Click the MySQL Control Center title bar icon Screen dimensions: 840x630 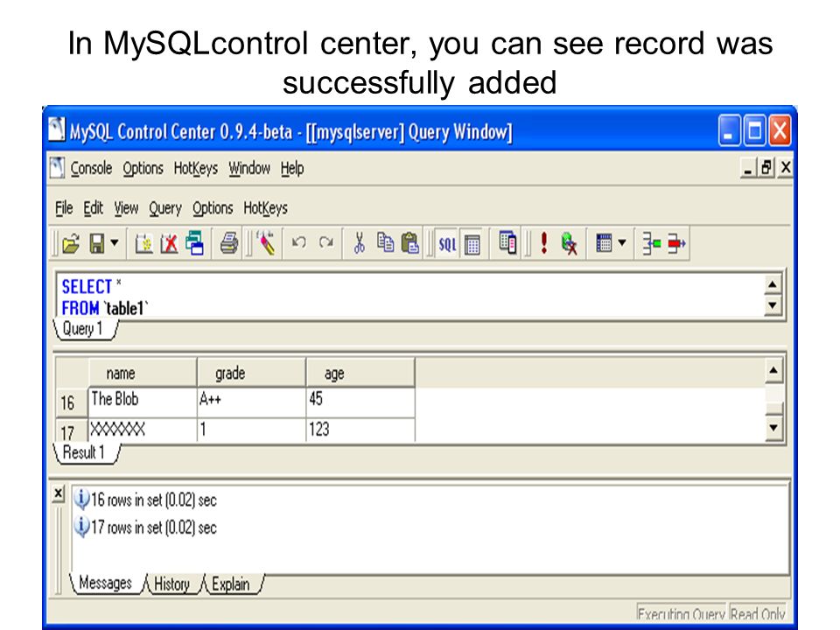point(57,129)
